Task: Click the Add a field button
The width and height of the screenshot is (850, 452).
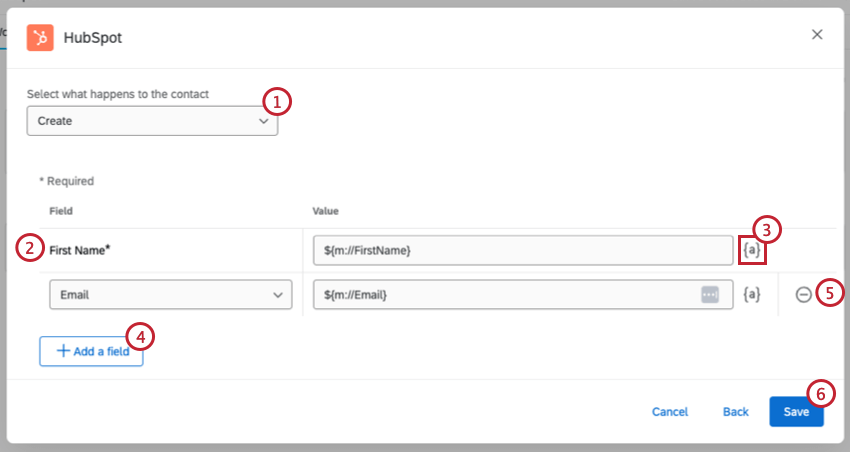Action: click(91, 351)
